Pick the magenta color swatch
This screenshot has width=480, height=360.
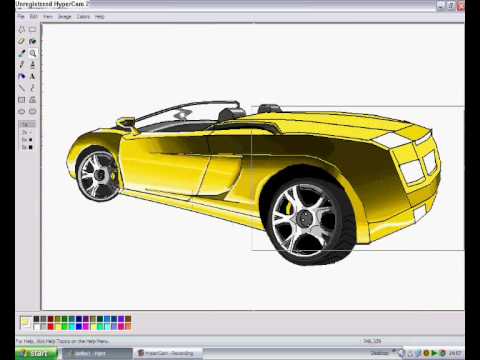pyautogui.click(x=86, y=326)
